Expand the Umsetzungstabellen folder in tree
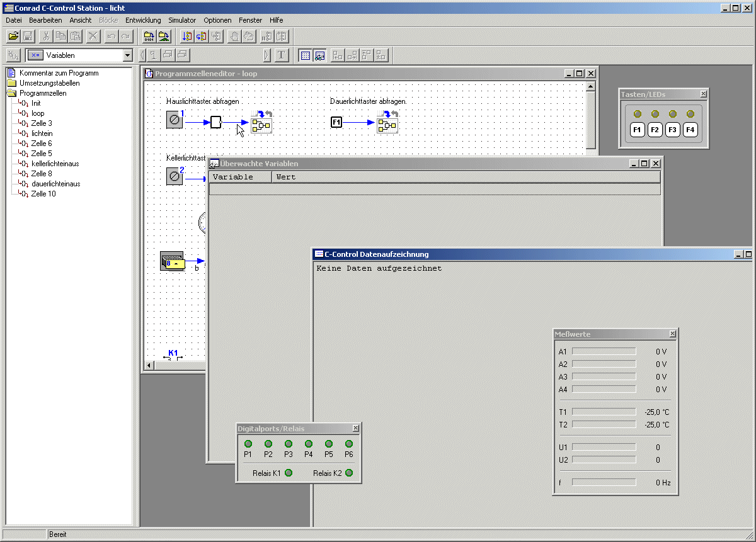Image resolution: width=756 pixels, height=542 pixels. [12, 83]
